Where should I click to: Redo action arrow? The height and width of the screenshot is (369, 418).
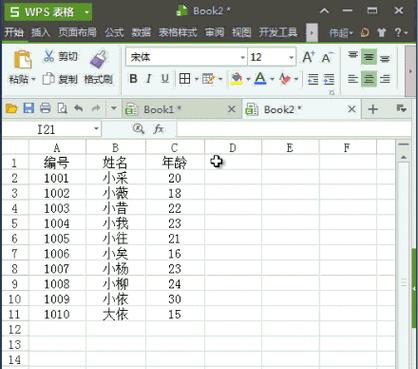[x=96, y=108]
